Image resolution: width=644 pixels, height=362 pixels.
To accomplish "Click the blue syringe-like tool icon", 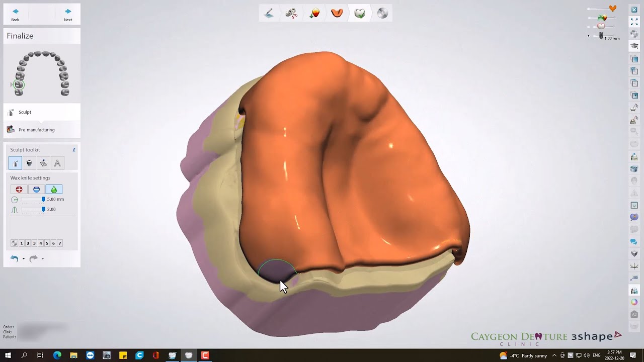I will pyautogui.click(x=634, y=278).
